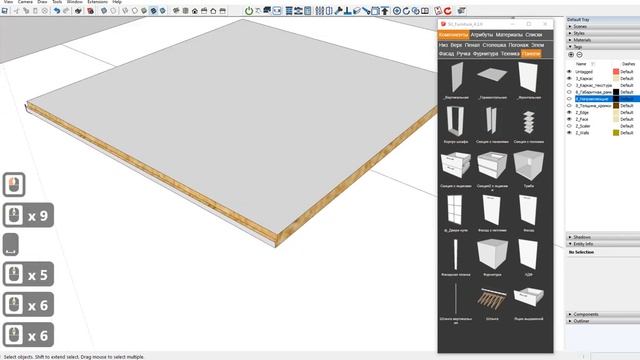Click the save disk icon in toolbar

point(4,11)
